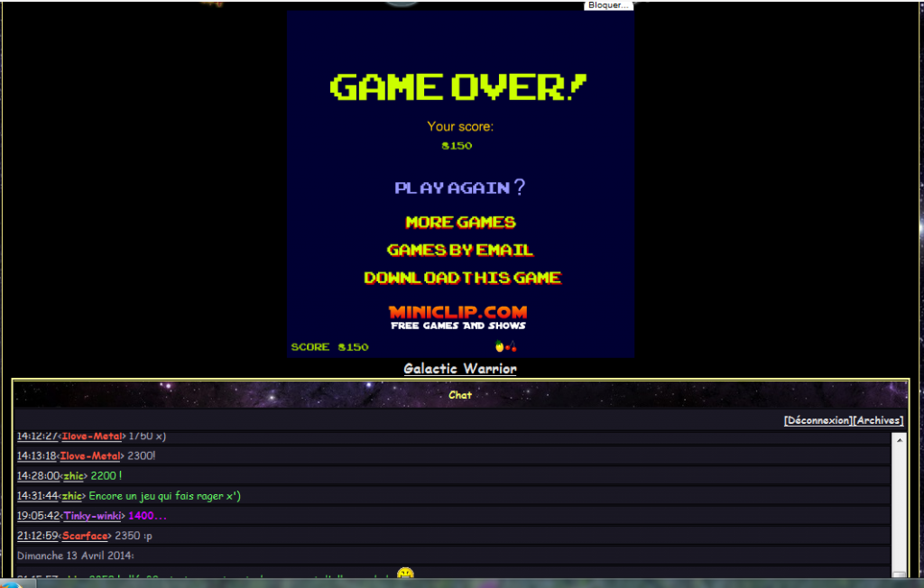Select GAMES BY EMAIL option
This screenshot has width=924, height=588.
pyautogui.click(x=459, y=250)
